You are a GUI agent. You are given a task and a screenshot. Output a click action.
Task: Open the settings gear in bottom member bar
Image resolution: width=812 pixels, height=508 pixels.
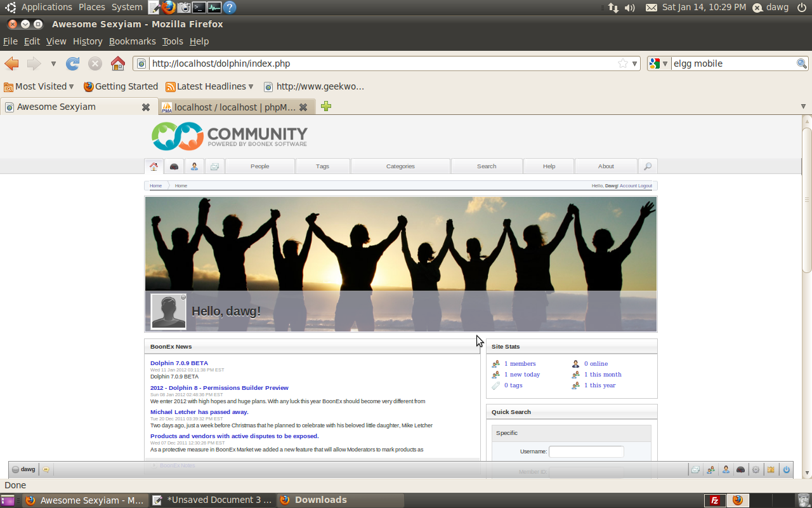[756, 470]
